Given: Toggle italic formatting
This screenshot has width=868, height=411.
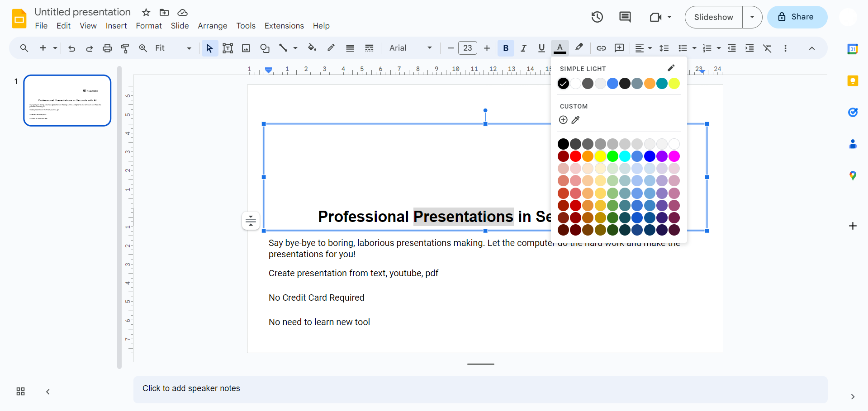Looking at the screenshot, I should coord(523,48).
